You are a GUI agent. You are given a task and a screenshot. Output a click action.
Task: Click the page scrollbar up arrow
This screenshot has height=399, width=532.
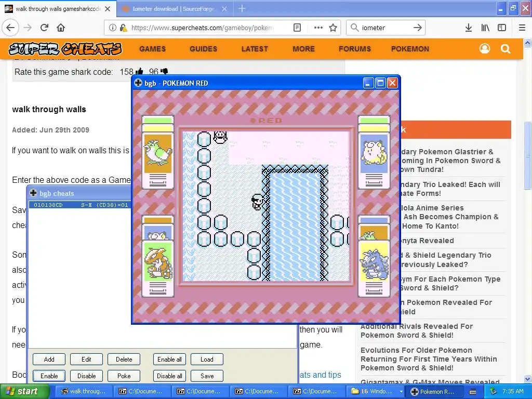pyautogui.click(x=528, y=43)
